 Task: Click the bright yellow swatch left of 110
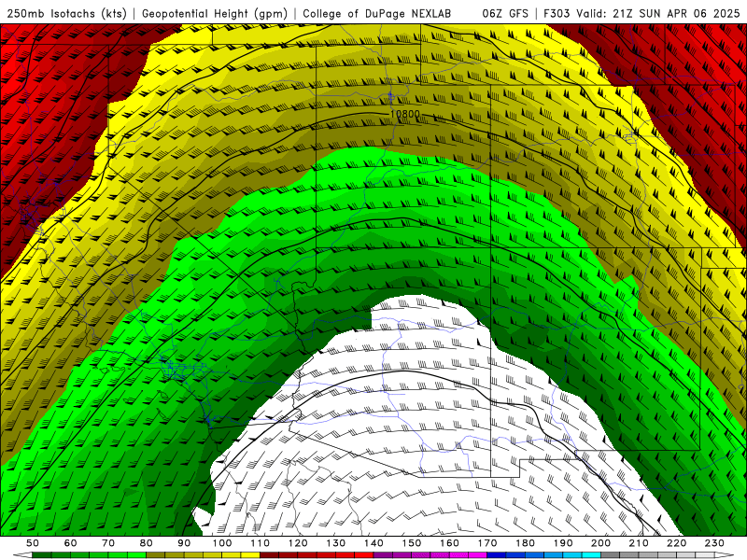pos(250,555)
